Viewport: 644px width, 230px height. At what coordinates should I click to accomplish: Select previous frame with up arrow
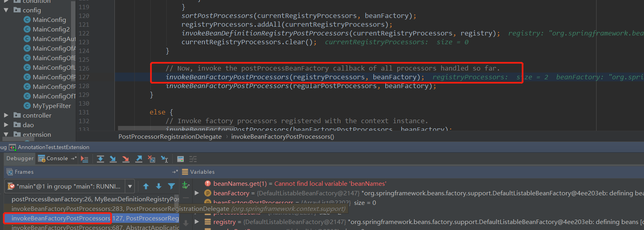146,186
